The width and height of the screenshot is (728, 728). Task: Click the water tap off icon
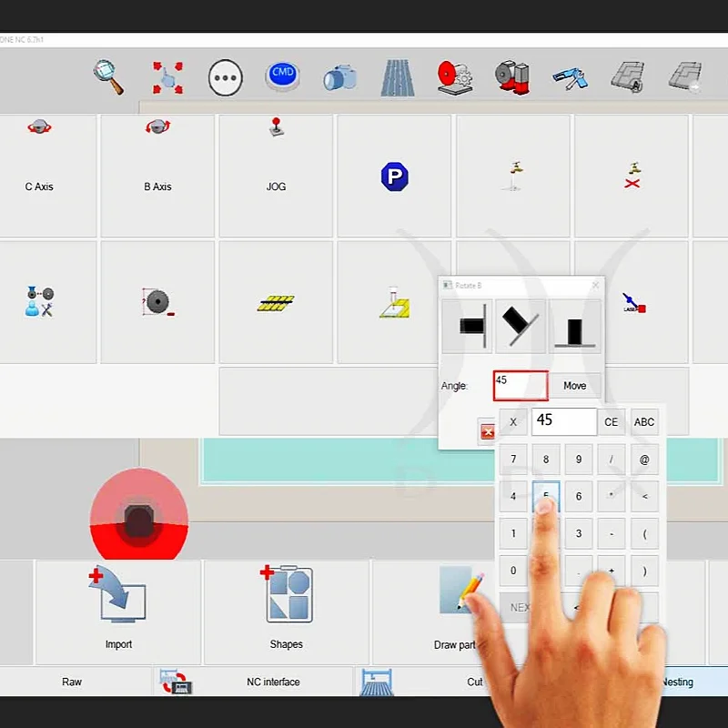point(632,176)
